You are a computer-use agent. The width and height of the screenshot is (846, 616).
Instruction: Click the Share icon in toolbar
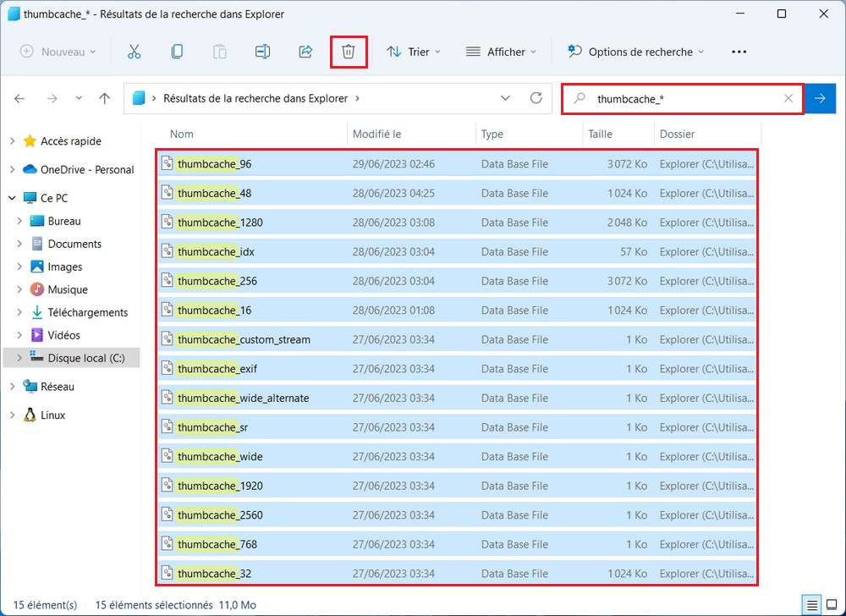click(x=305, y=52)
